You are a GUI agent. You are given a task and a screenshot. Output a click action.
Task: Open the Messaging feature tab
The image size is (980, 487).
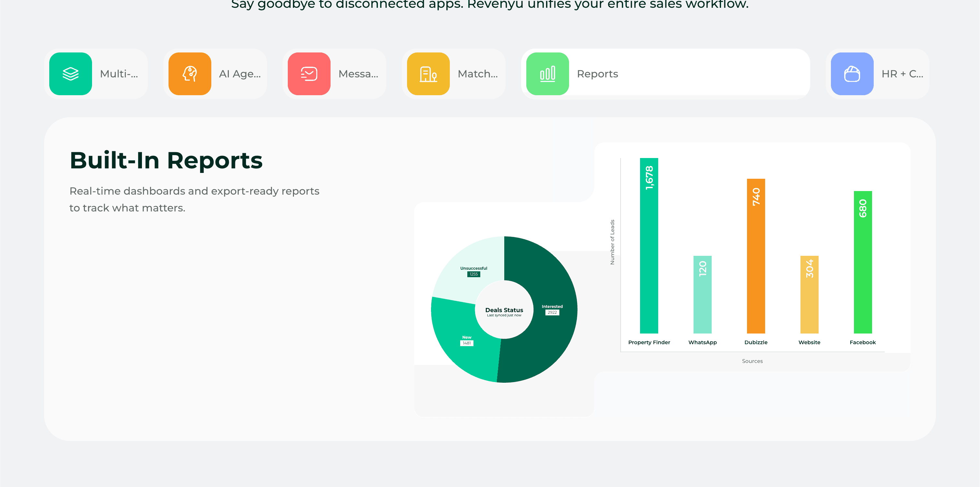334,74
